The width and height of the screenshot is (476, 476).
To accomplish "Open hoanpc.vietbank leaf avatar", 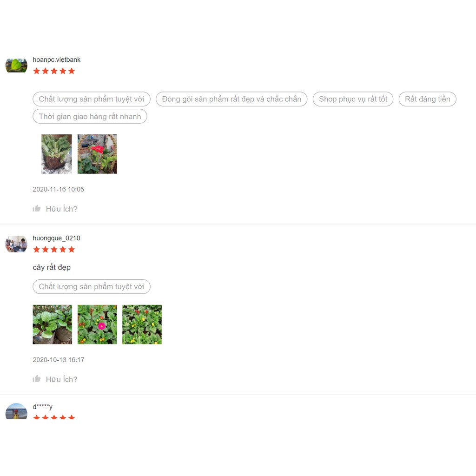I will (x=16, y=65).
